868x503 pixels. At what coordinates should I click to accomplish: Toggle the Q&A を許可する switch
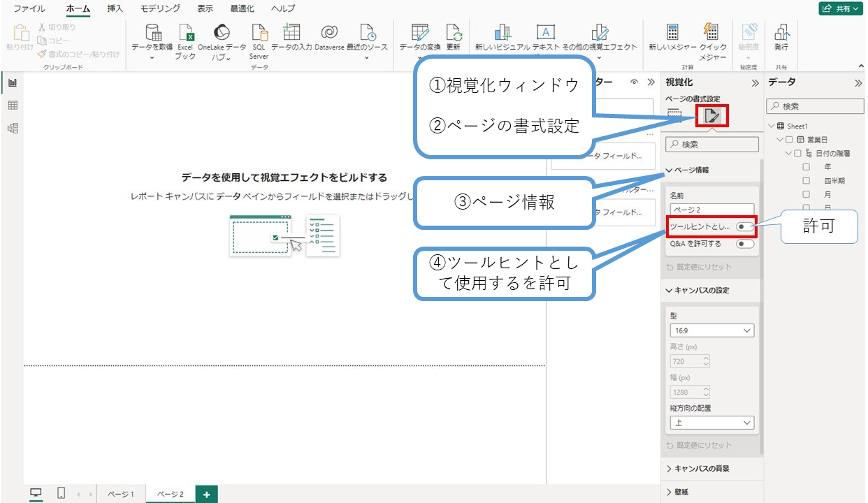click(x=744, y=244)
